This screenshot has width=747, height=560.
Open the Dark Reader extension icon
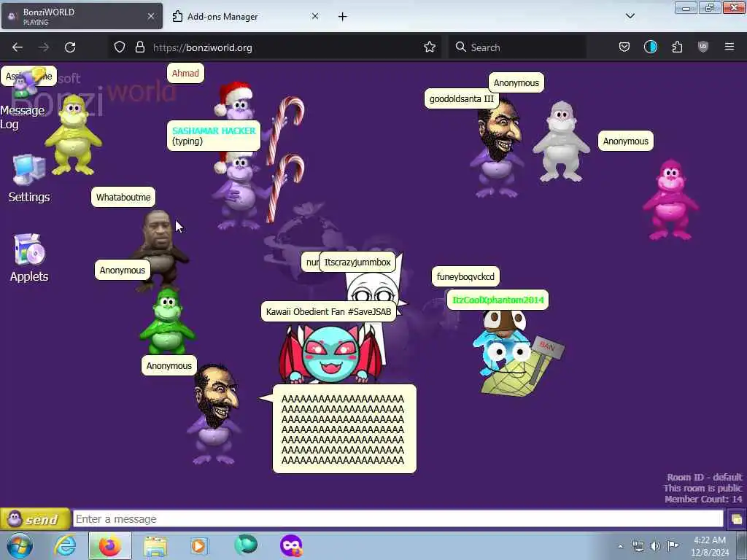(x=650, y=47)
